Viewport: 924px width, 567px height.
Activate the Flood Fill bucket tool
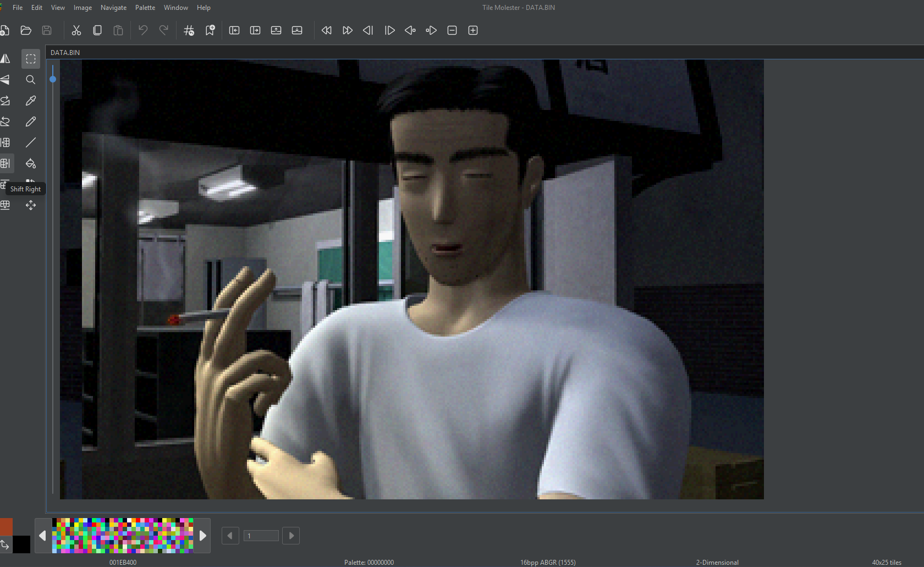[x=31, y=163]
